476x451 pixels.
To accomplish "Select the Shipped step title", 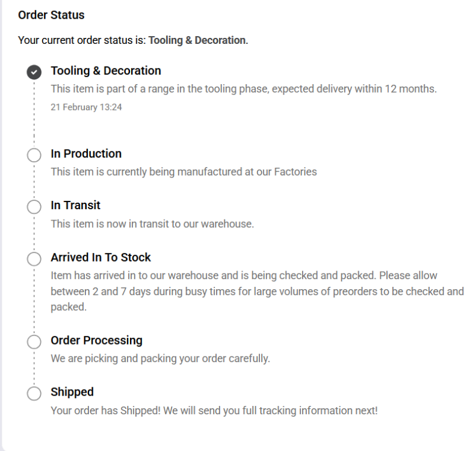I will click(x=72, y=392).
